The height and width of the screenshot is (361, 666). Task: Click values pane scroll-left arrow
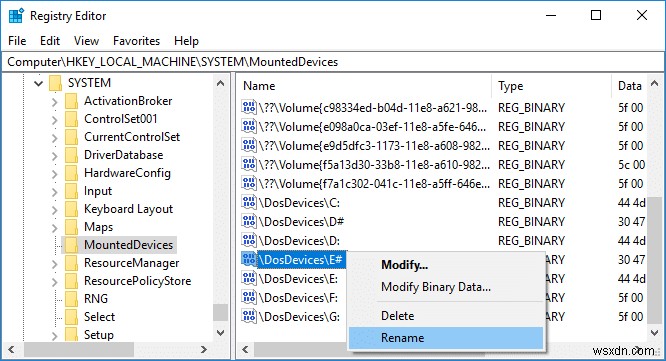click(246, 350)
